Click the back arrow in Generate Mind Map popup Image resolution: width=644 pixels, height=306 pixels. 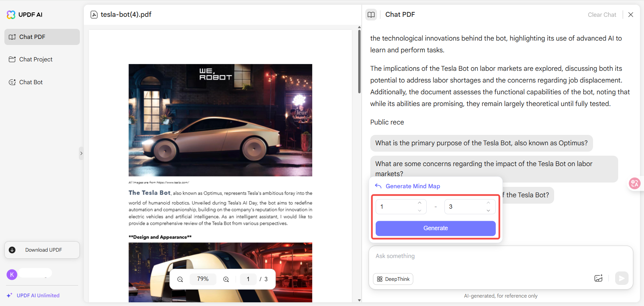point(378,186)
